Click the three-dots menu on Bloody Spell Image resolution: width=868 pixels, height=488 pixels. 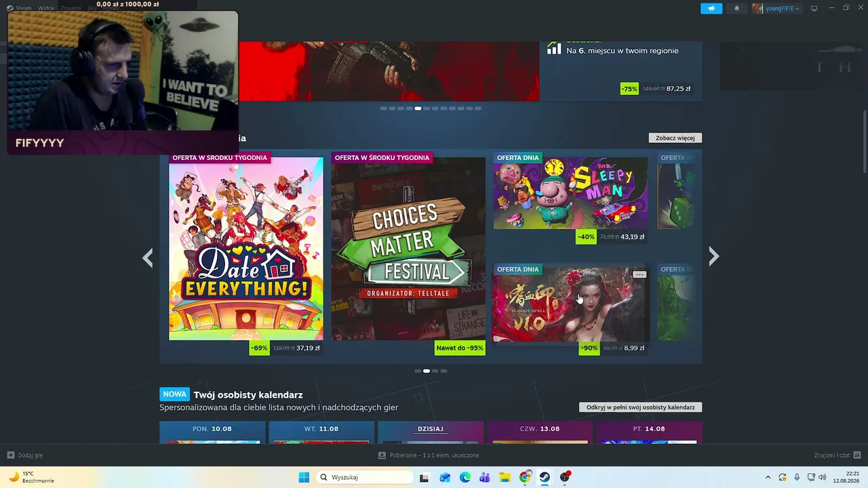coord(639,274)
